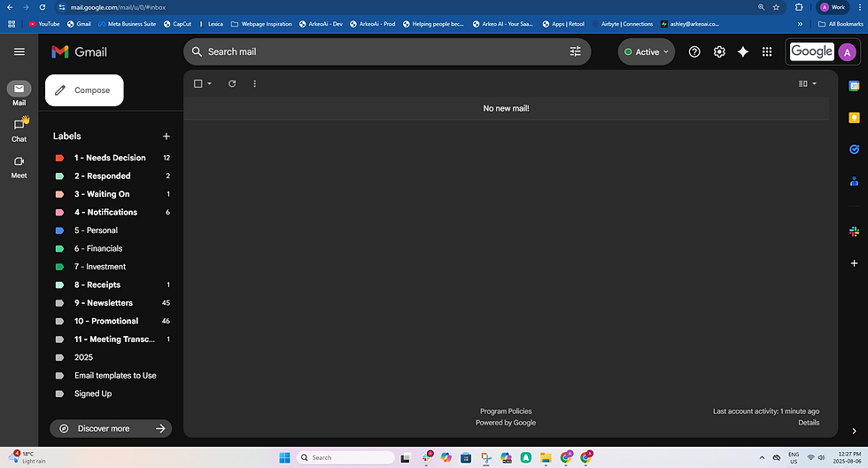
Task: Open File Explorer from taskbar
Action: point(546,457)
